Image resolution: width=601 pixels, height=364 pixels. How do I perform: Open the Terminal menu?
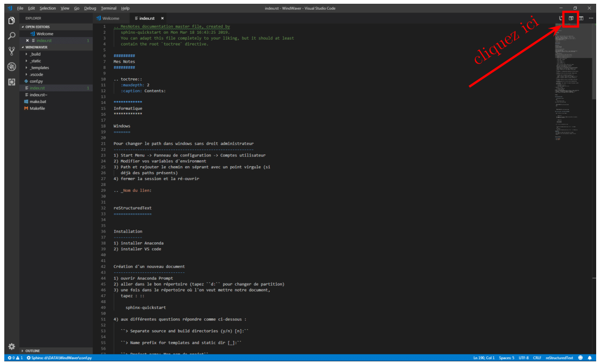[x=108, y=8]
